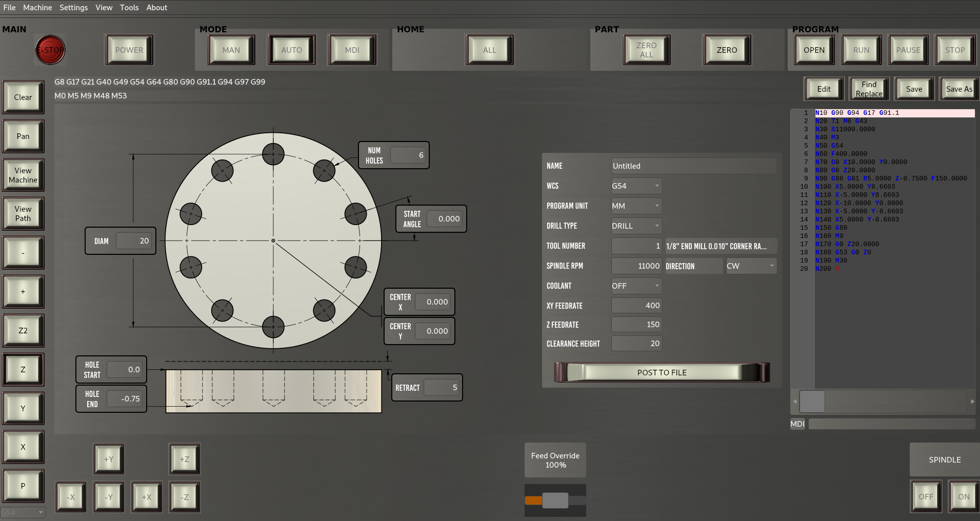
Task: Click the G-code horizontal scrollbar thumb
Action: click(812, 402)
